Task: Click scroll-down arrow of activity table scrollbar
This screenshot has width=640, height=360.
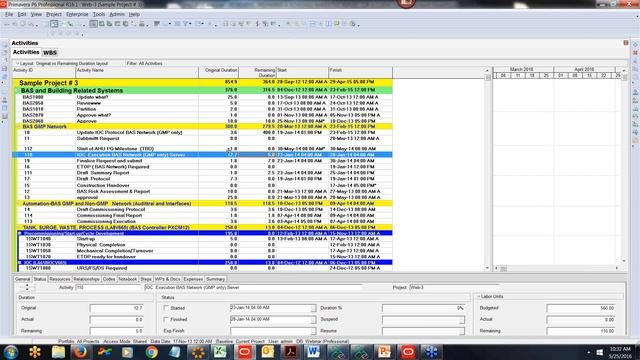Action: pos(488,268)
